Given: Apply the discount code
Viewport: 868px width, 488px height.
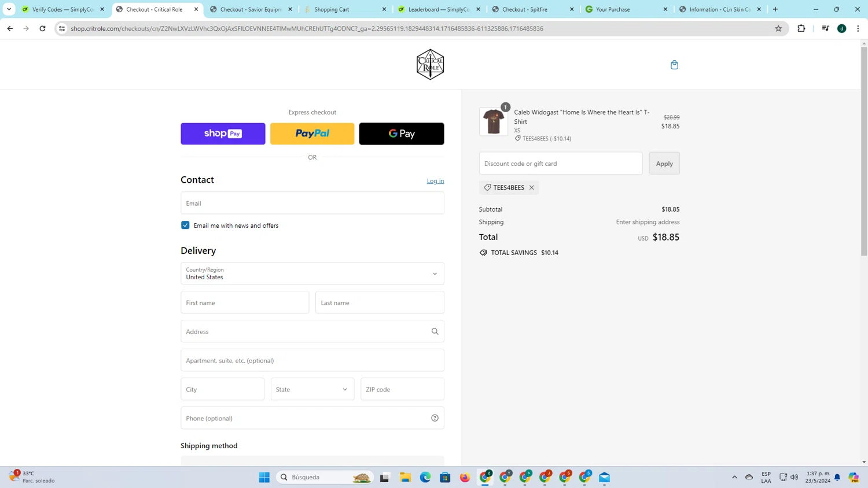Looking at the screenshot, I should coord(664,164).
